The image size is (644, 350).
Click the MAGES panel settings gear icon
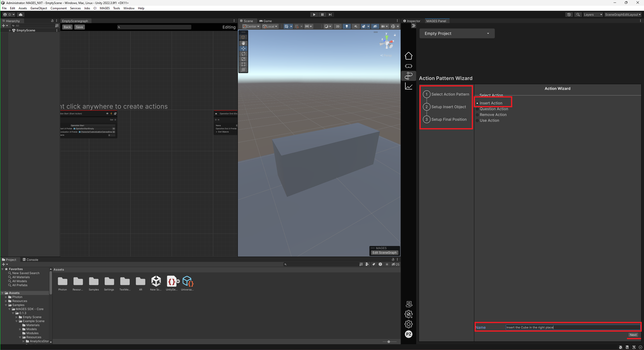408,324
